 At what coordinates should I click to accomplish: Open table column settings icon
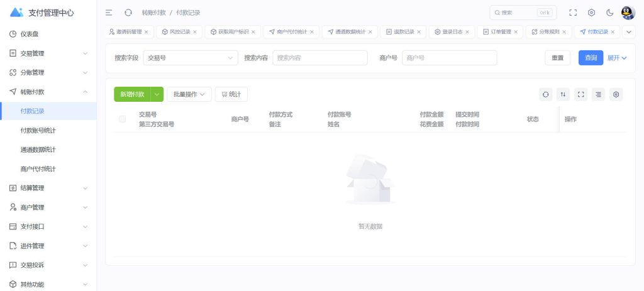[616, 94]
